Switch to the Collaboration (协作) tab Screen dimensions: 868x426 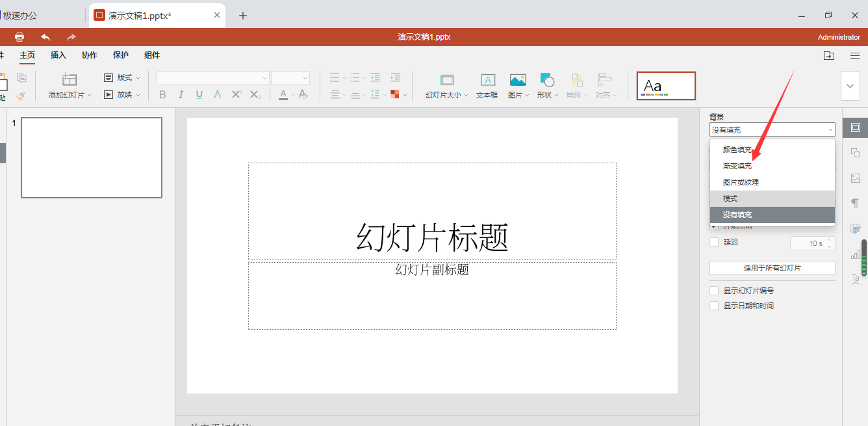(90, 55)
